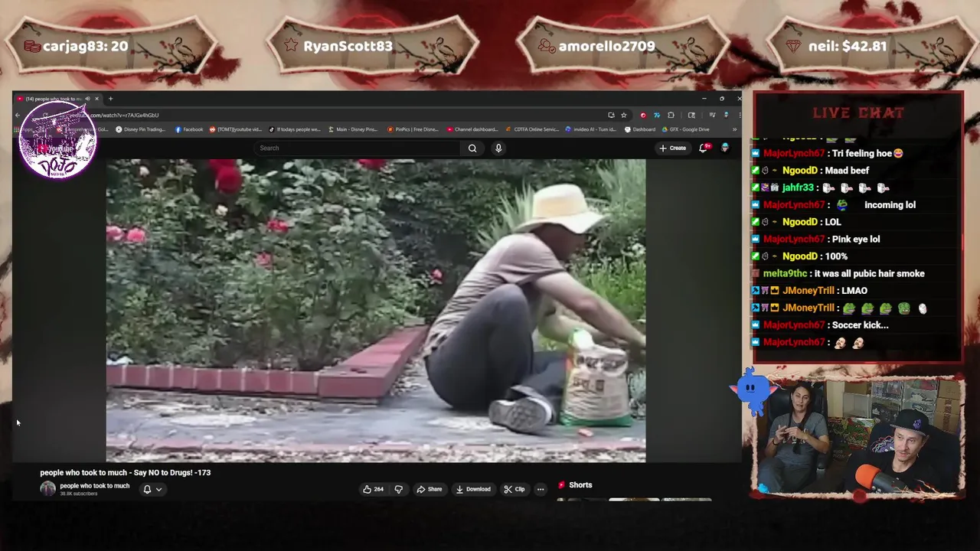Click the YouTube search magnifier button

[x=472, y=148]
